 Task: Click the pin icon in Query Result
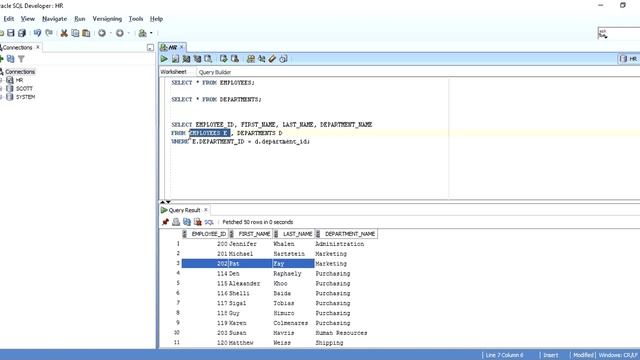point(165,222)
